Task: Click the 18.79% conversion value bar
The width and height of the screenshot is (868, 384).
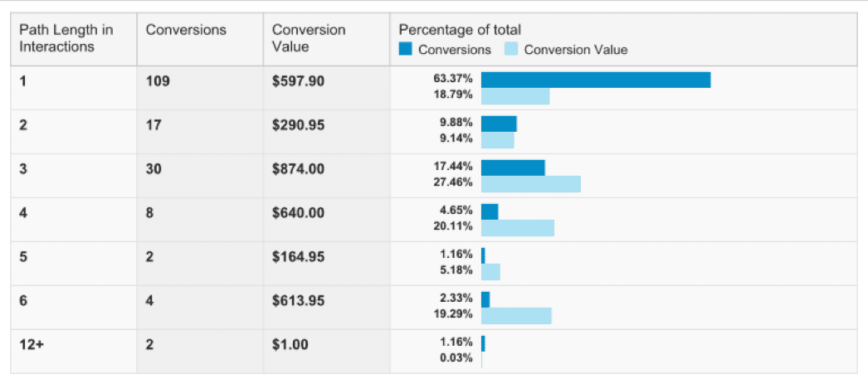Action: (x=515, y=96)
